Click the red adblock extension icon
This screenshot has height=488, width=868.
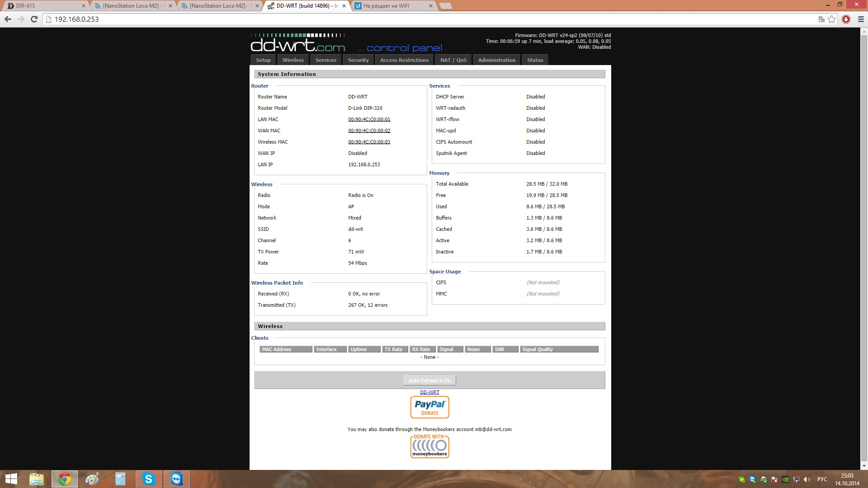(846, 19)
